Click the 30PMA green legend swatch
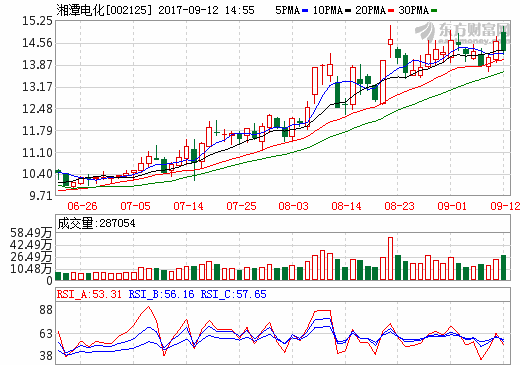The width and height of the screenshot is (520, 365). coord(434,11)
